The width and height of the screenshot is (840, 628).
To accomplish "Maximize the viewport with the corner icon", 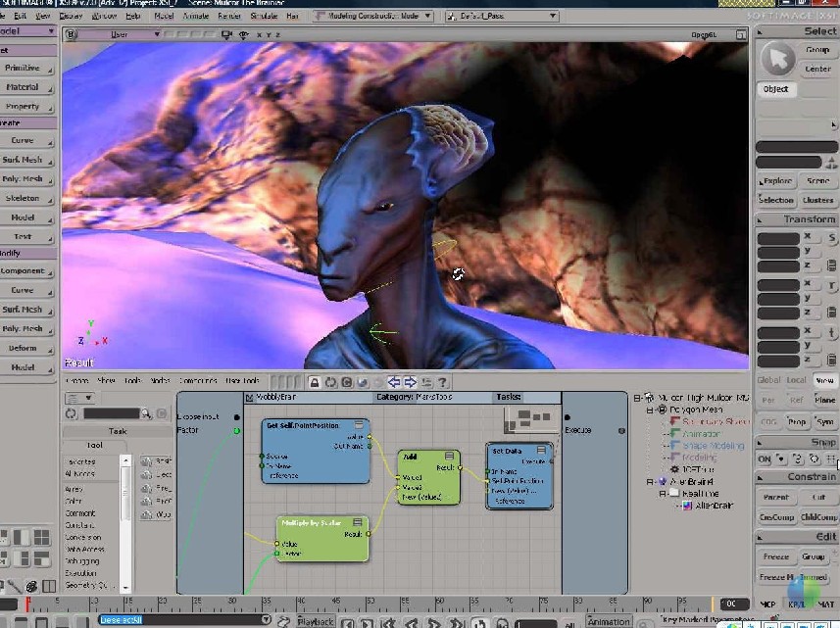I will point(741,35).
